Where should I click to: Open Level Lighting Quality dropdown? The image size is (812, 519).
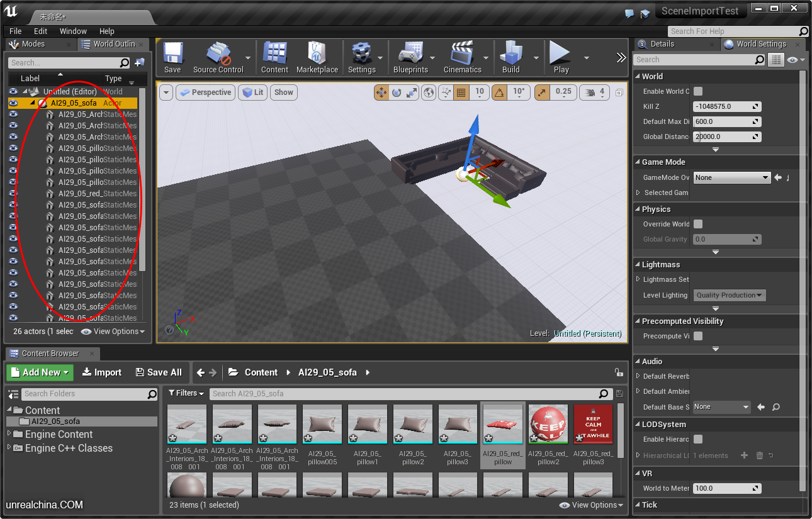coord(730,295)
